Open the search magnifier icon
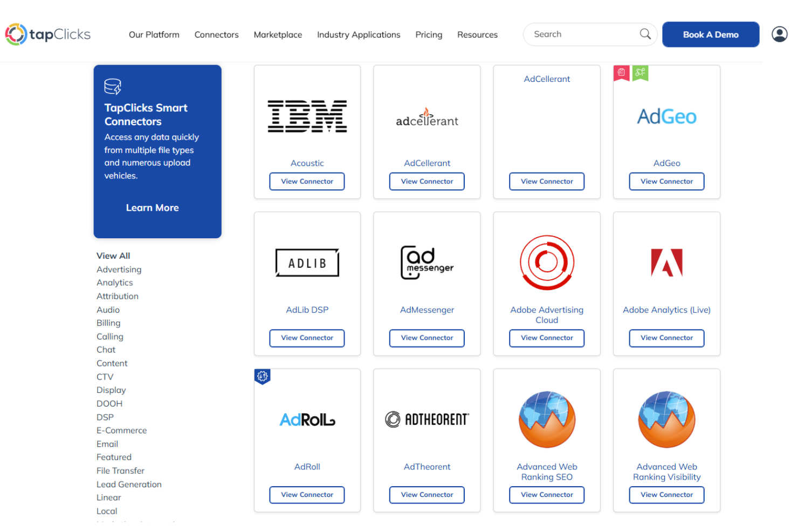This screenshot has width=798, height=532. pyautogui.click(x=645, y=34)
